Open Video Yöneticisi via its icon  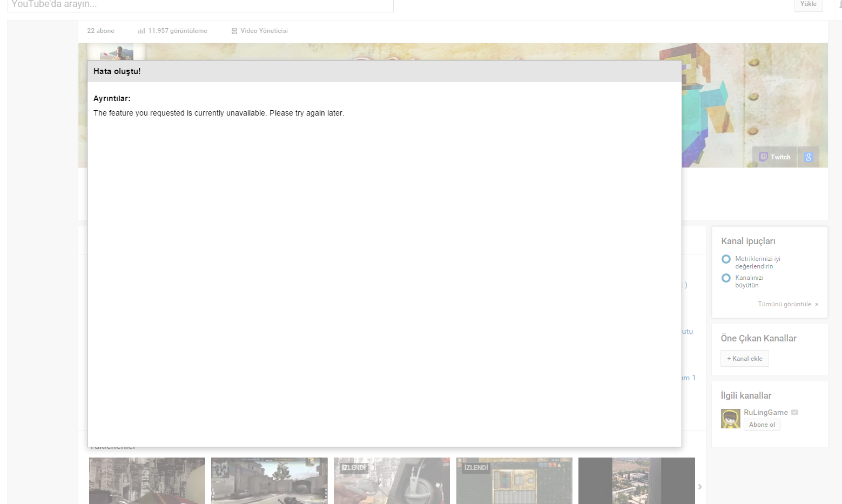[x=234, y=31]
